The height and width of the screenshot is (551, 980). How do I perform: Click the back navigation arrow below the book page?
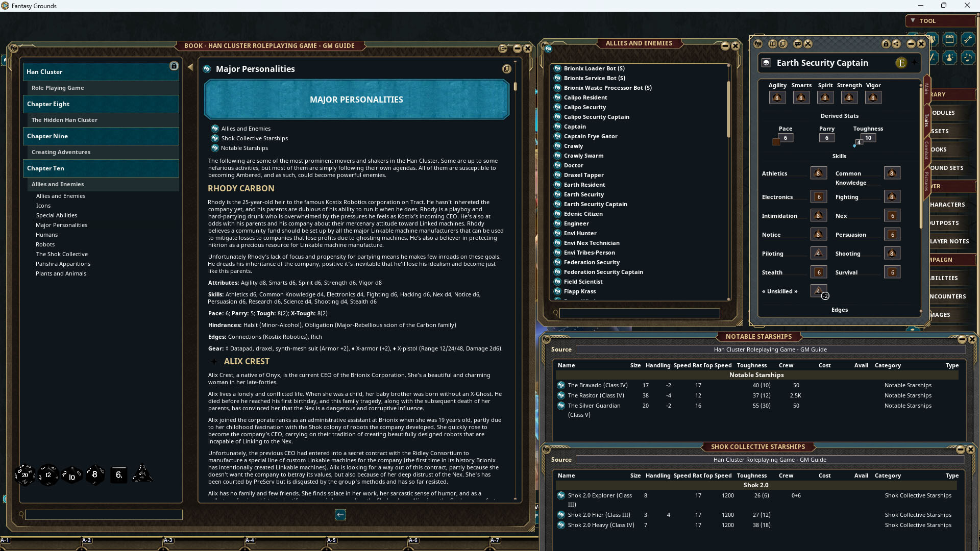point(340,515)
